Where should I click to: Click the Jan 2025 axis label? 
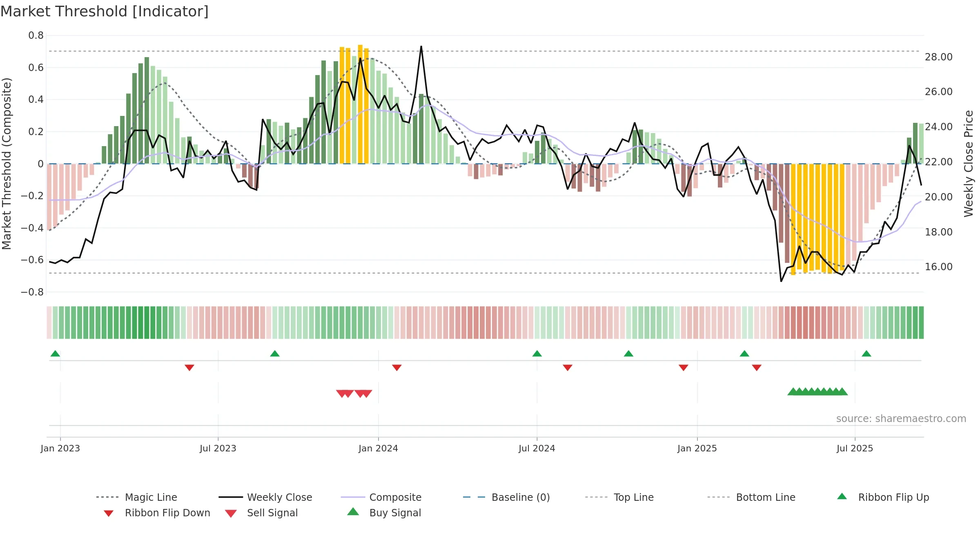pyautogui.click(x=697, y=448)
